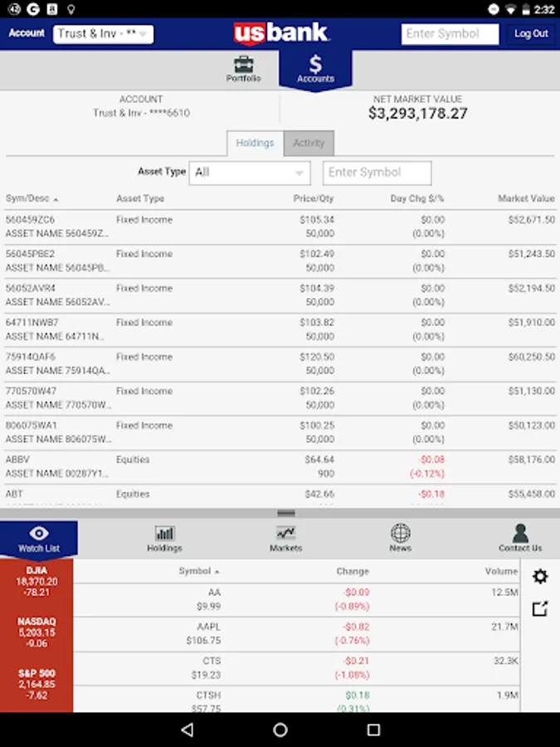560x747 pixels.
Task: Open the ABBV equities holding
Action: pos(280,466)
